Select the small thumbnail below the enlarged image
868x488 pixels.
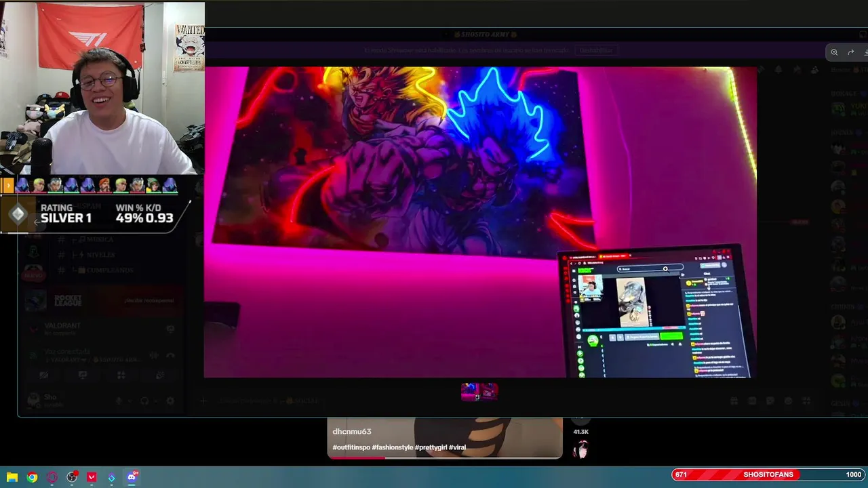click(479, 391)
